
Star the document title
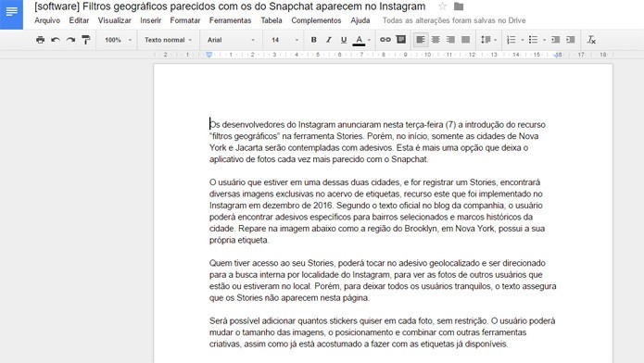click(x=442, y=6)
